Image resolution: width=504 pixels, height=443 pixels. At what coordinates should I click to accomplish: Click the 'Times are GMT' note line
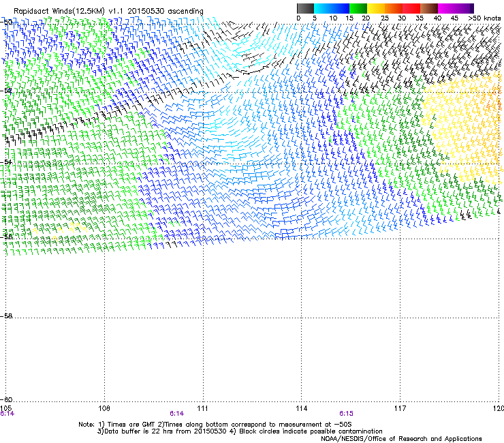(x=215, y=425)
